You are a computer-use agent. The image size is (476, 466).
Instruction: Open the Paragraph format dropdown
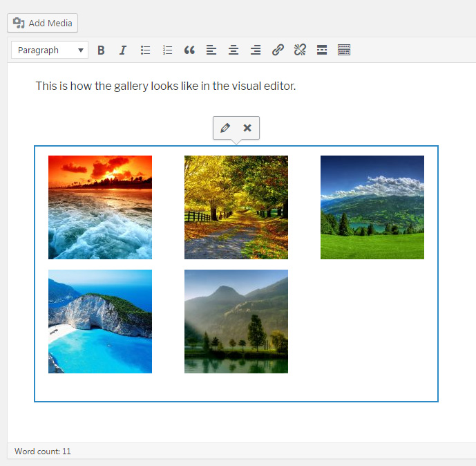tap(50, 50)
